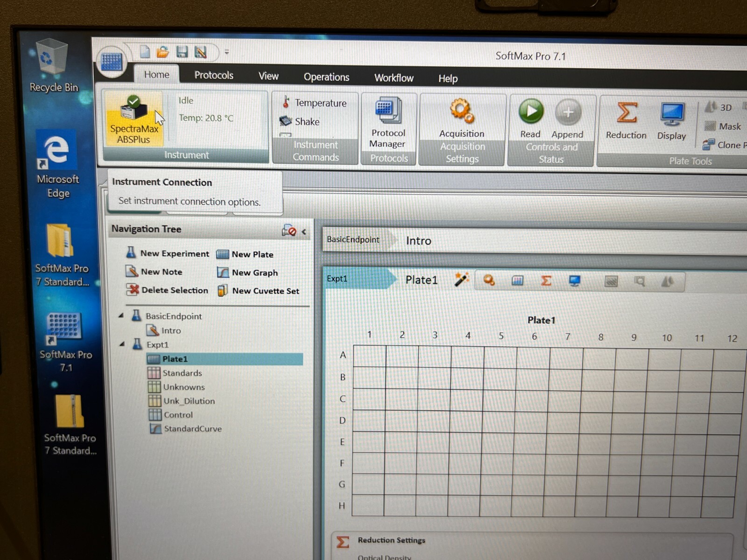Viewport: 747px width, 560px height.
Task: Open a file using the folder icon
Action: coord(162,52)
